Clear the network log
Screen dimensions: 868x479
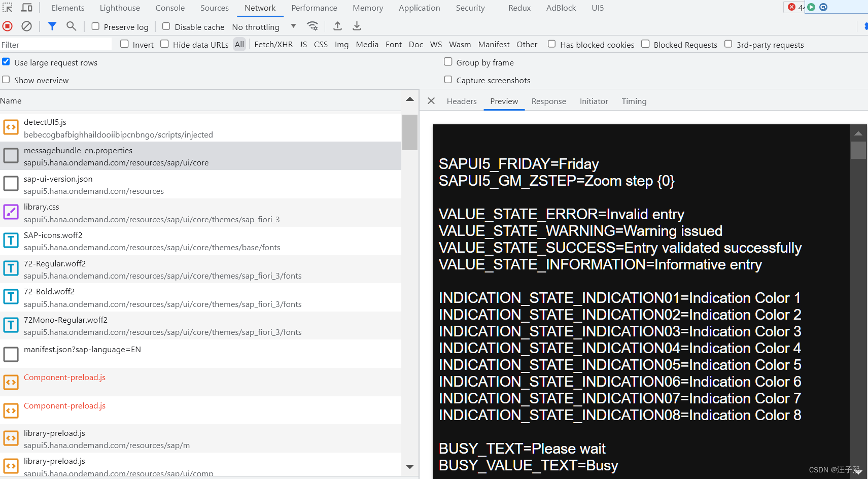click(x=26, y=26)
